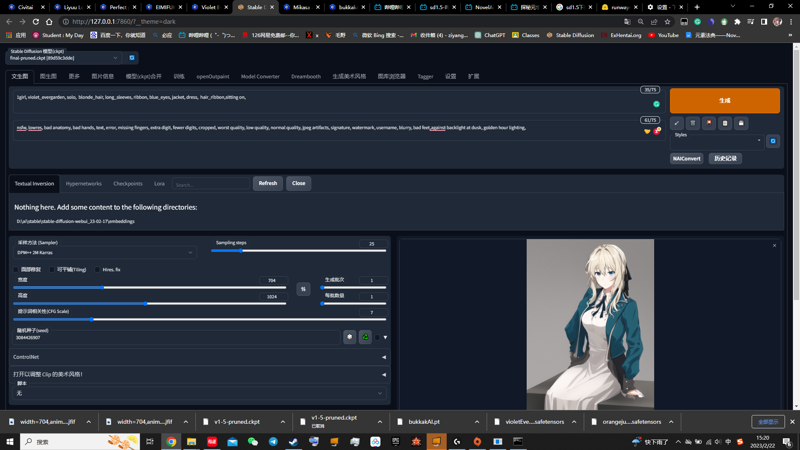The width and height of the screenshot is (800, 450).
Task: Click the Windows Start button
Action: coord(10,441)
